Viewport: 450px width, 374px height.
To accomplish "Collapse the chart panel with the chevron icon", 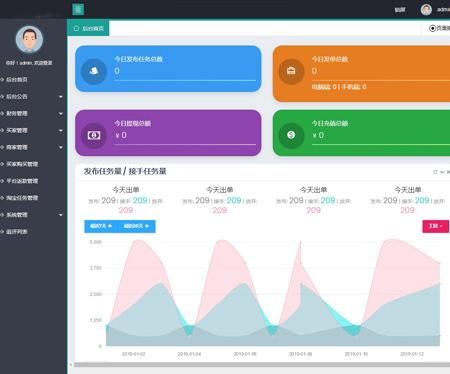I will click(x=442, y=172).
